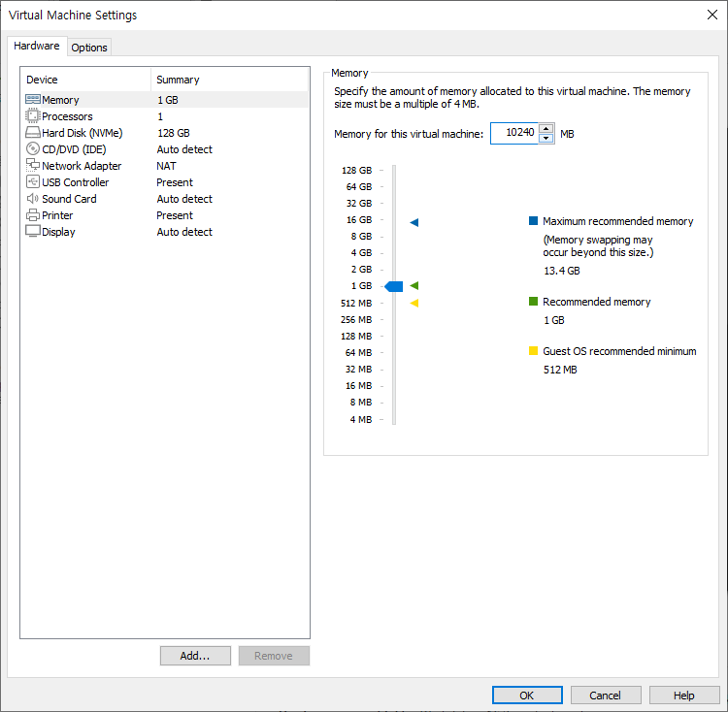Click the 512 MB slider scale label

click(356, 303)
